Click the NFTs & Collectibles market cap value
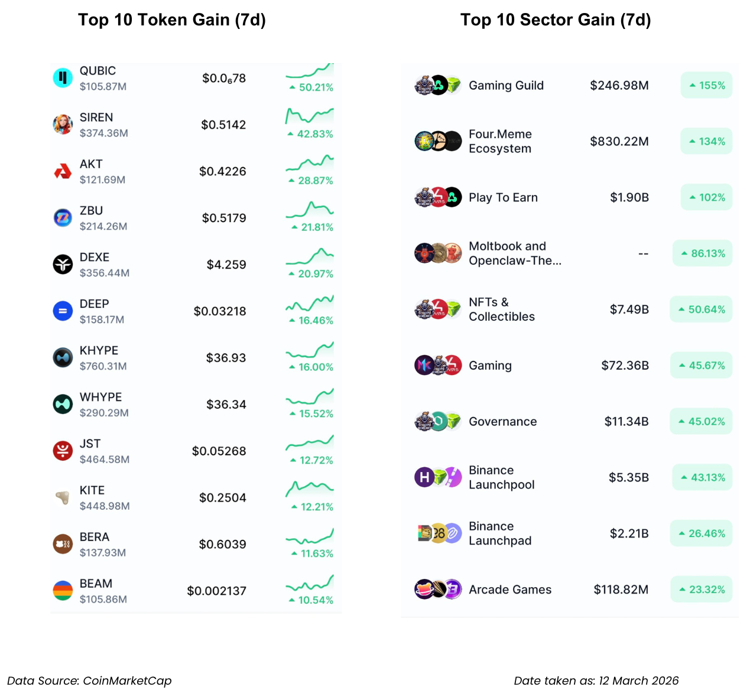740x700 pixels. 629,310
